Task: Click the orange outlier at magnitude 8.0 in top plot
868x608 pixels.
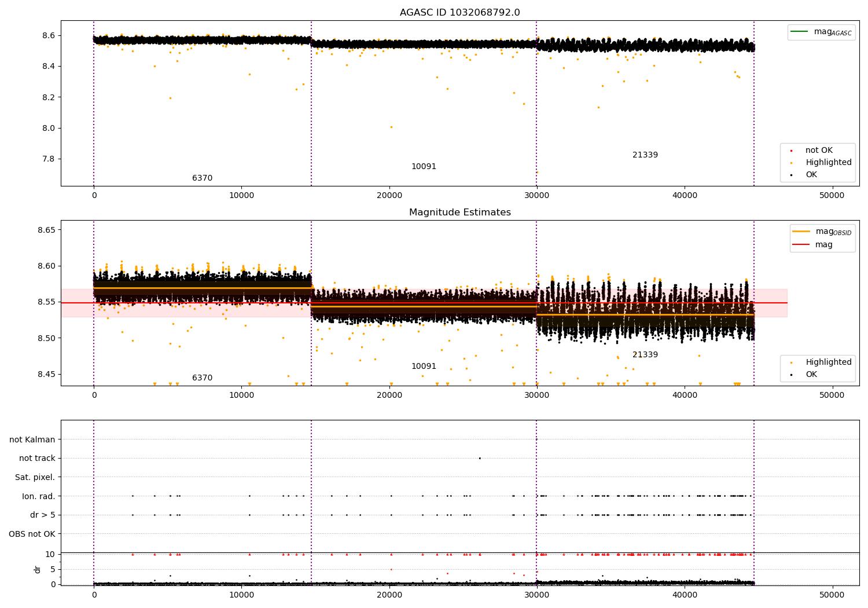Action: (x=391, y=127)
